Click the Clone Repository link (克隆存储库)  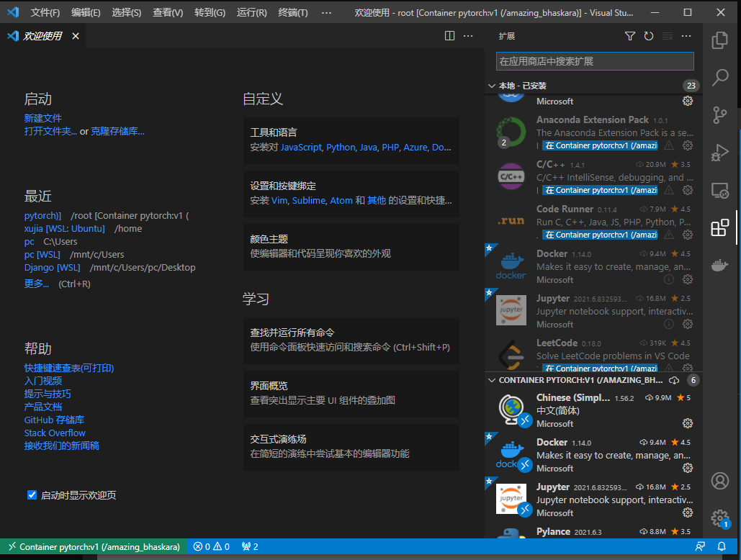117,131
